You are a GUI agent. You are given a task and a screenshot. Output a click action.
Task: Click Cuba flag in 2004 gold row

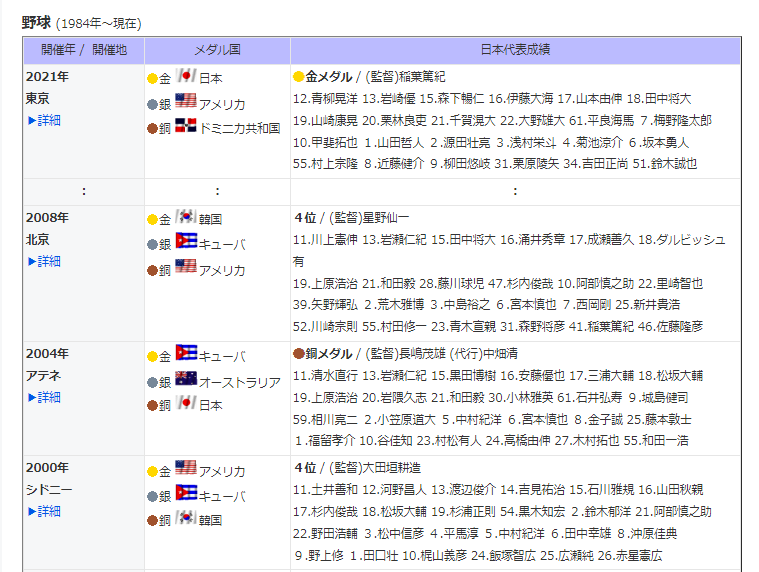[x=186, y=353]
